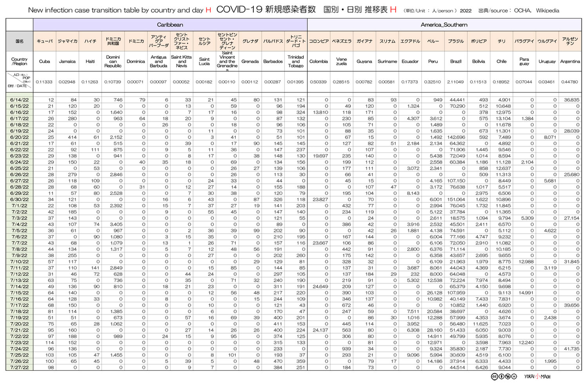Click Japanese header キューバ
Image resolution: width=588 pixels, height=384 pixels.
pyautogui.click(x=45, y=42)
